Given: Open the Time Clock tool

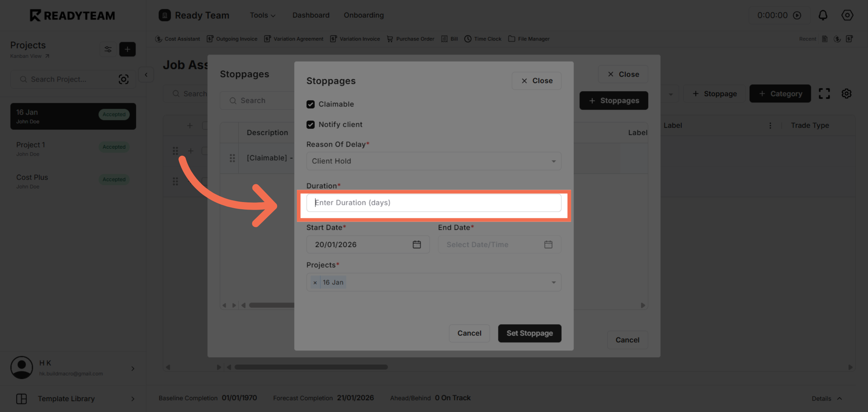Looking at the screenshot, I should point(482,39).
